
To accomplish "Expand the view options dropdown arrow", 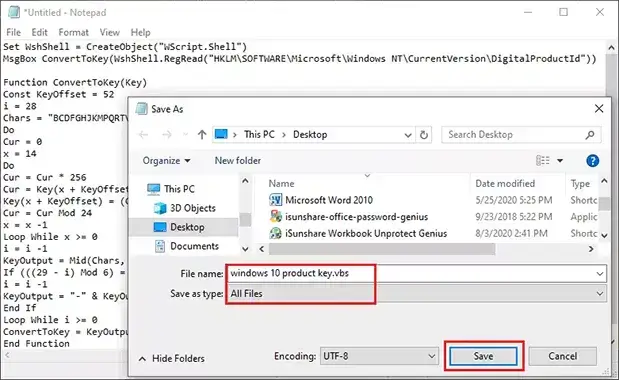I will (560, 161).
